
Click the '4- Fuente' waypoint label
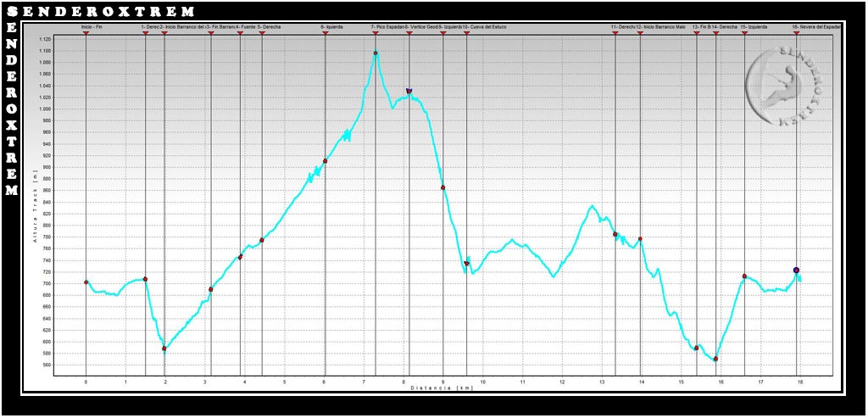[246, 26]
